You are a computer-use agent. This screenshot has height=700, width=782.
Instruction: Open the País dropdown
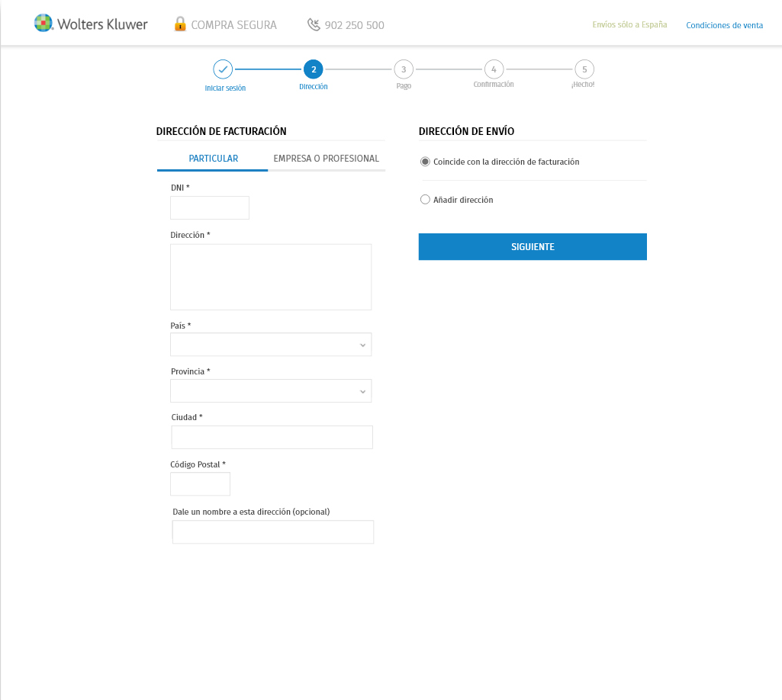pyautogui.click(x=271, y=345)
